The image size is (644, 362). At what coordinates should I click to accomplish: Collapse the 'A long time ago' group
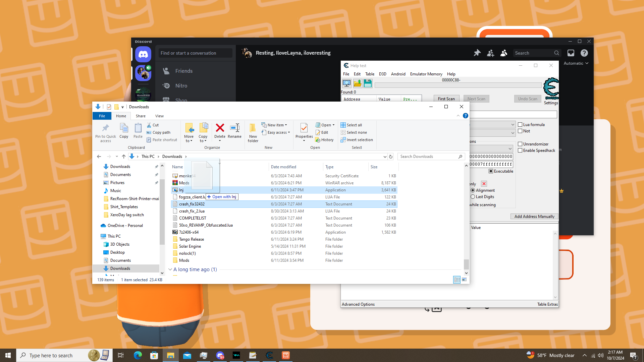point(170,269)
